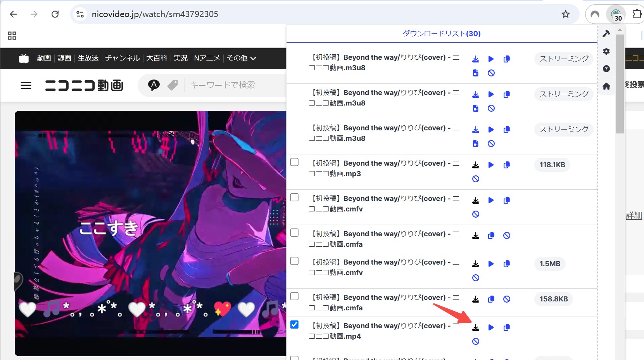Click the ニコニコ動画 logo link

tap(84, 85)
